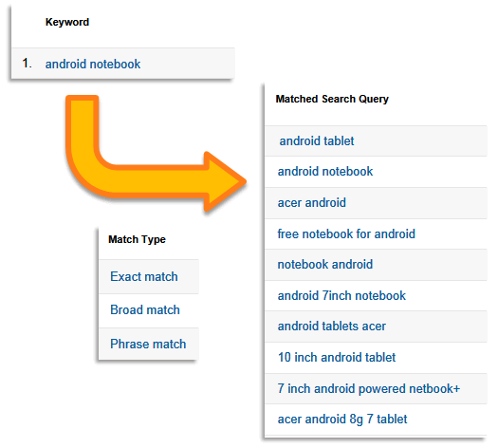
Task: Choose the Exact match type
Action: point(144,276)
